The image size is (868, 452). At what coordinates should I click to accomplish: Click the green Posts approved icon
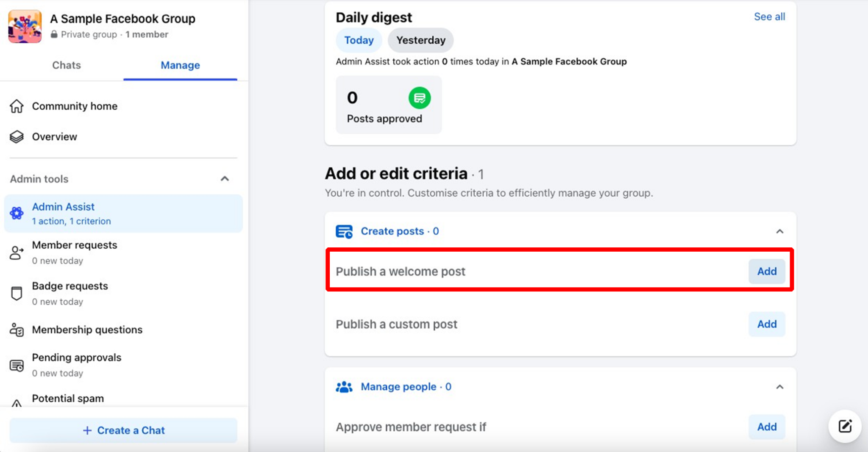[x=419, y=98]
